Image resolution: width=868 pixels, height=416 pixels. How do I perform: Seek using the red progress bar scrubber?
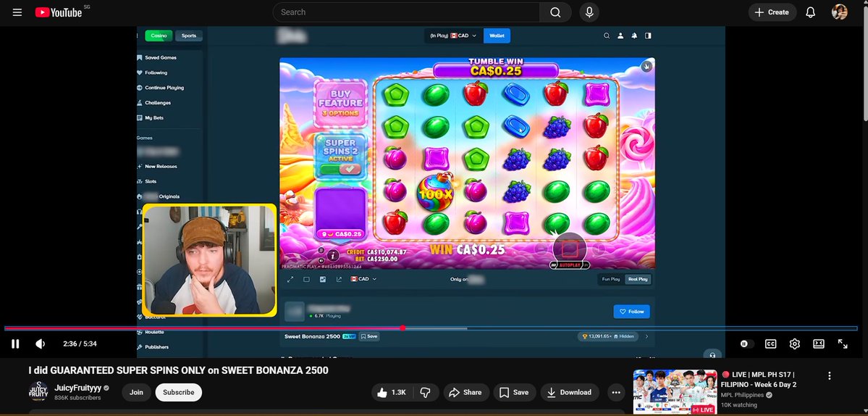pyautogui.click(x=403, y=328)
